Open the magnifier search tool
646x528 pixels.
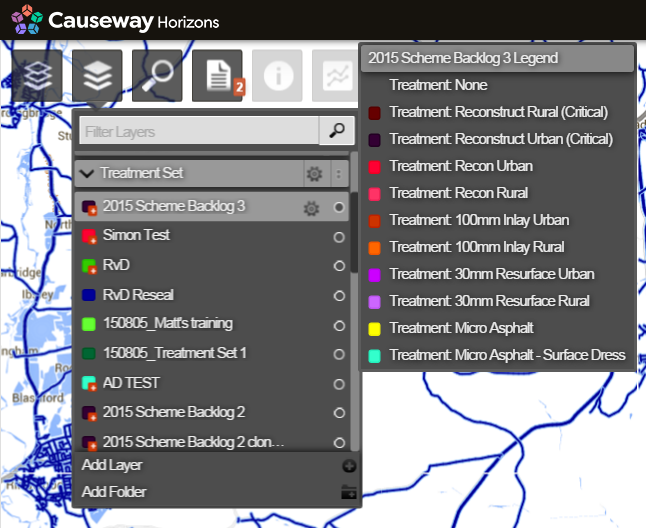157,76
